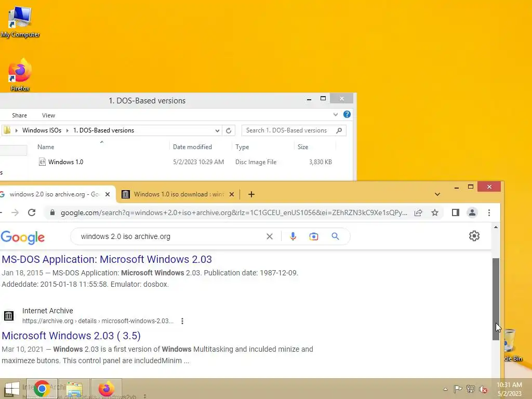
Task: Open the View ribbon tab
Action: click(x=48, y=115)
